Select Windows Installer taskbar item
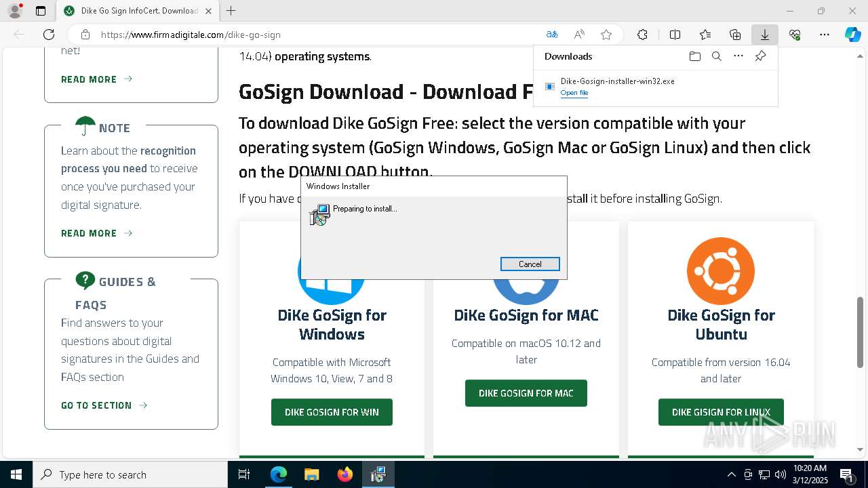This screenshot has height=488, width=868. [x=378, y=474]
